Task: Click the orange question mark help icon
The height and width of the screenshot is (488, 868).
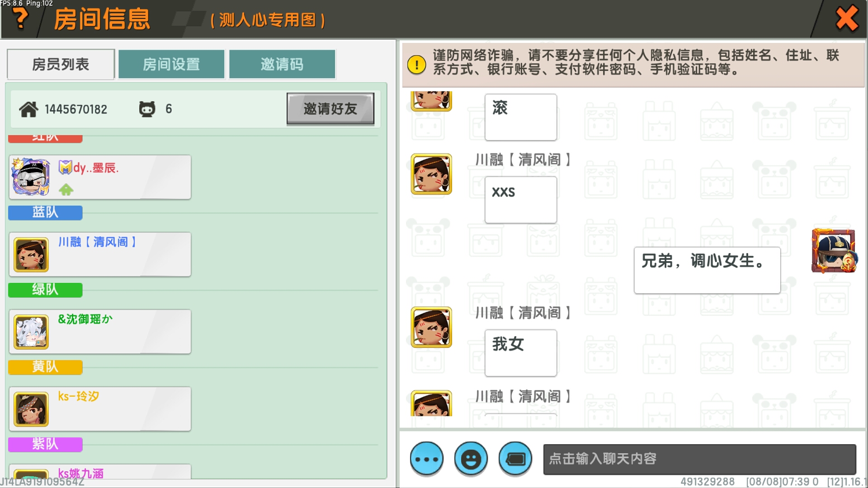Action: pos(20,18)
